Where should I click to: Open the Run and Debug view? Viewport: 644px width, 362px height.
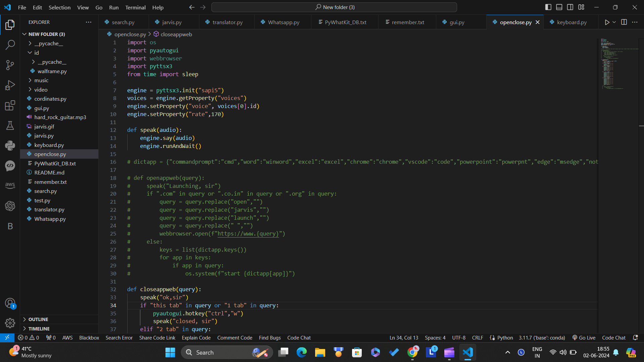[10, 85]
